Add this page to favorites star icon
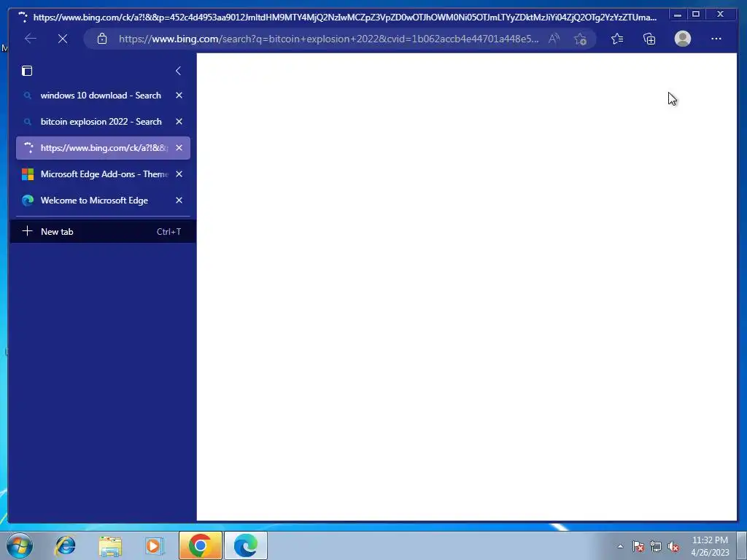 [x=580, y=39]
